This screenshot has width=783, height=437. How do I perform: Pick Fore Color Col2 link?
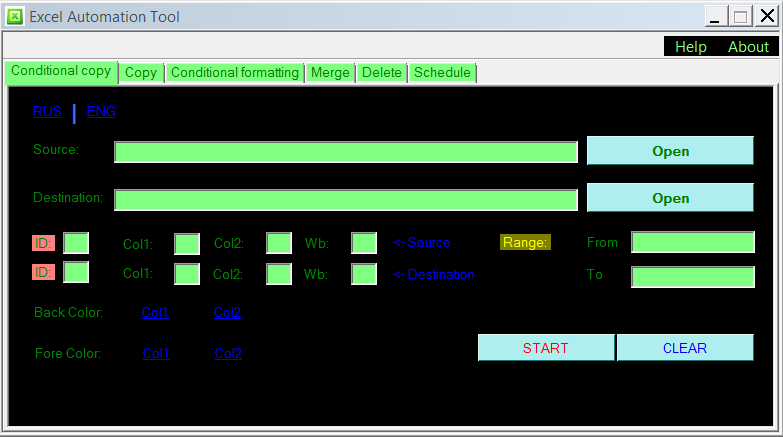pos(228,354)
